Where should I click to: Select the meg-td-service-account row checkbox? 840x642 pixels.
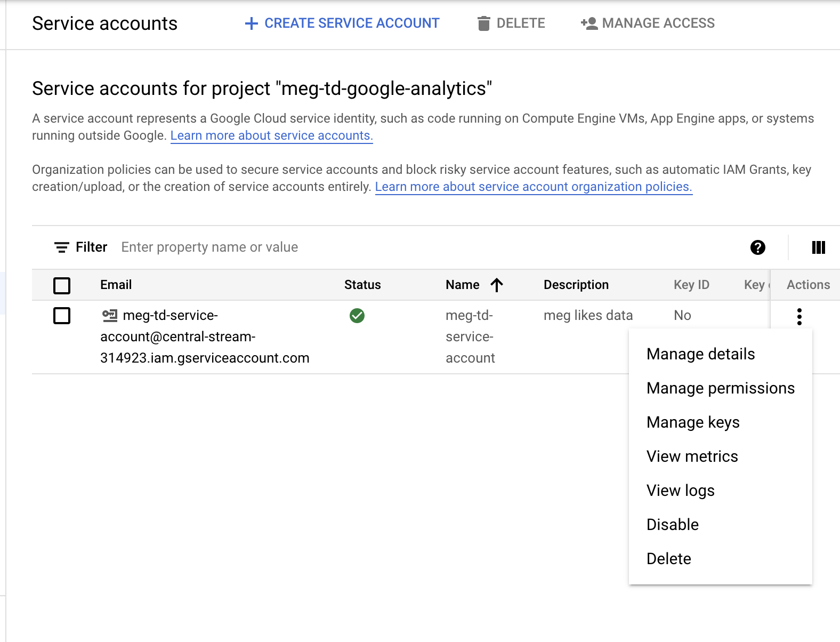[x=62, y=316]
